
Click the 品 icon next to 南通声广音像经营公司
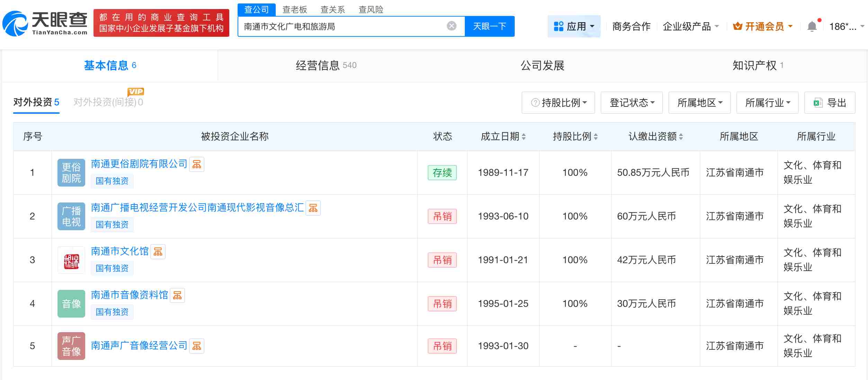click(x=197, y=346)
